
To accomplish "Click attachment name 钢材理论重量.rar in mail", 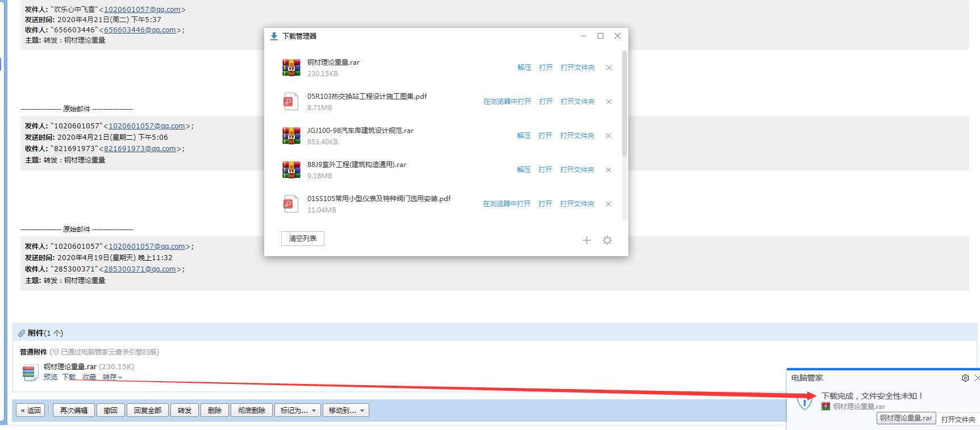I will tap(70, 367).
